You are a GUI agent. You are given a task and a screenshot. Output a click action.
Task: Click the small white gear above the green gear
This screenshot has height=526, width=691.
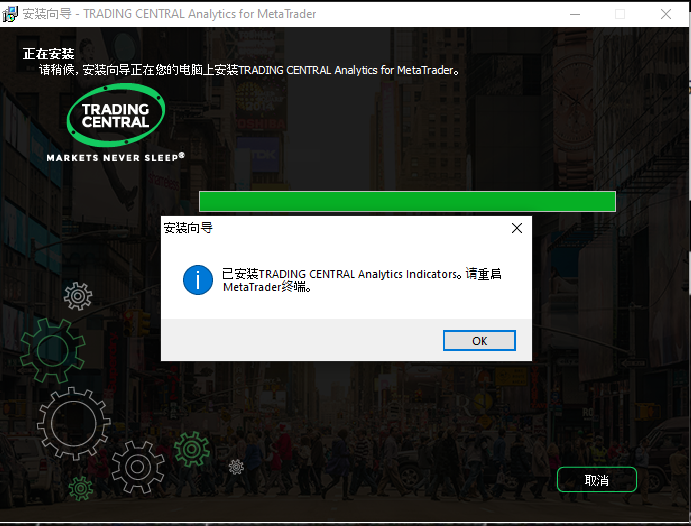coord(77,295)
